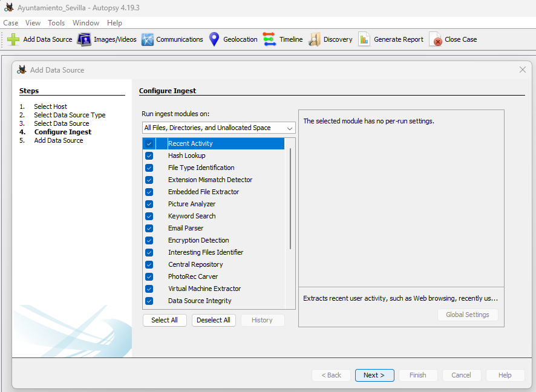Click the Cancel button
536x392 pixels.
pos(461,375)
